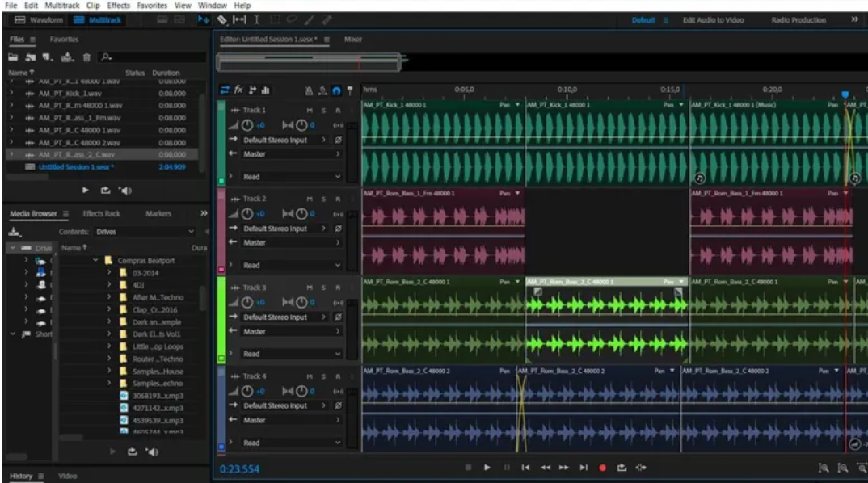Viewport: 868px width, 483px height.
Task: Switch to the Mixer tab
Action: click(x=353, y=39)
